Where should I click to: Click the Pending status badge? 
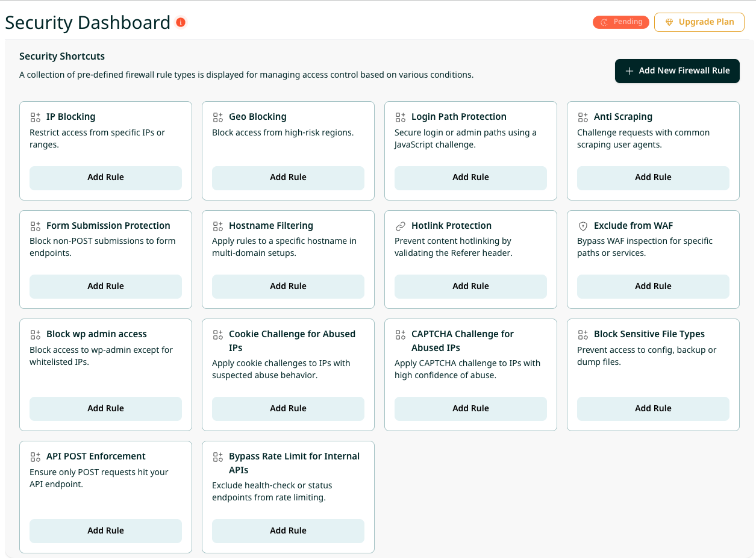pyautogui.click(x=621, y=22)
